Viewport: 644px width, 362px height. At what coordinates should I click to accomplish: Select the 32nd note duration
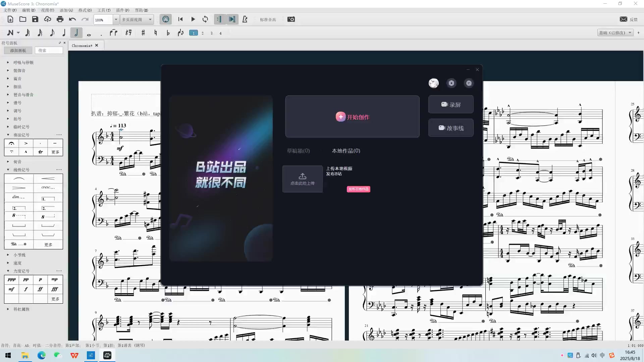28,33
